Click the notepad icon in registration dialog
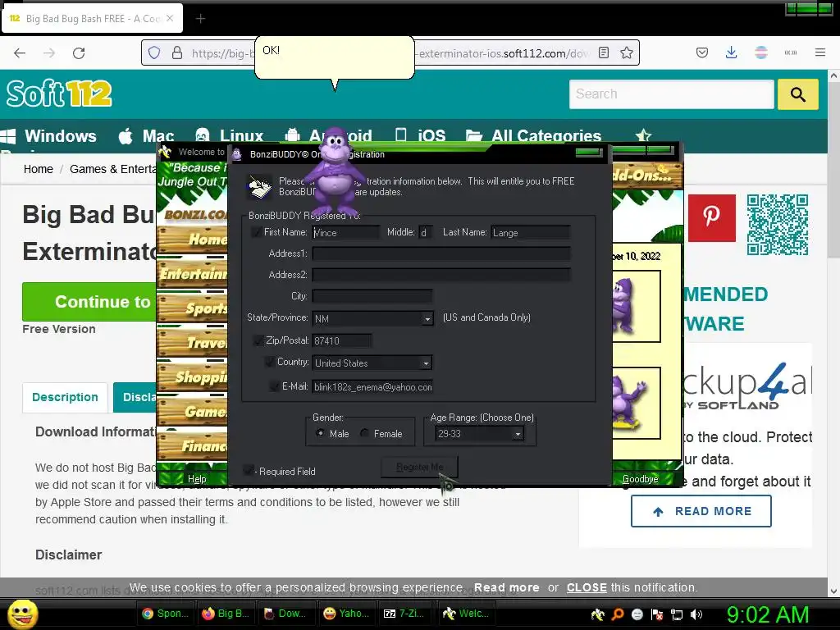 point(260,186)
